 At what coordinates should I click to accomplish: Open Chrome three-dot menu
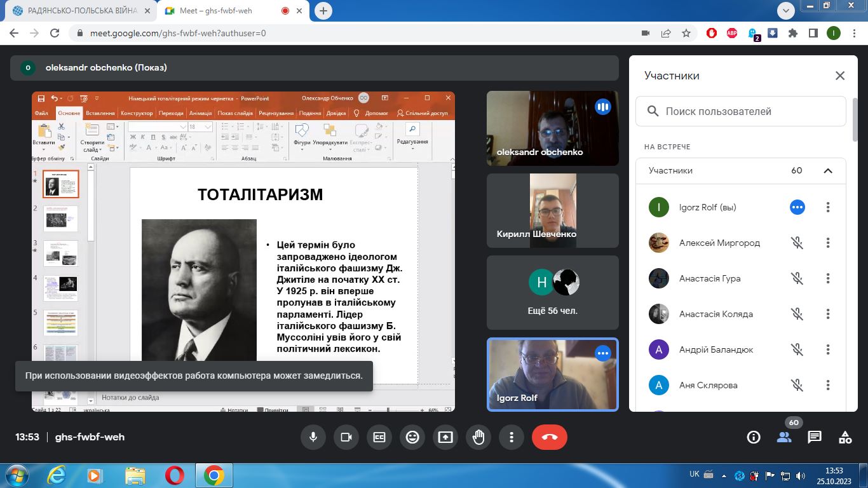click(853, 33)
